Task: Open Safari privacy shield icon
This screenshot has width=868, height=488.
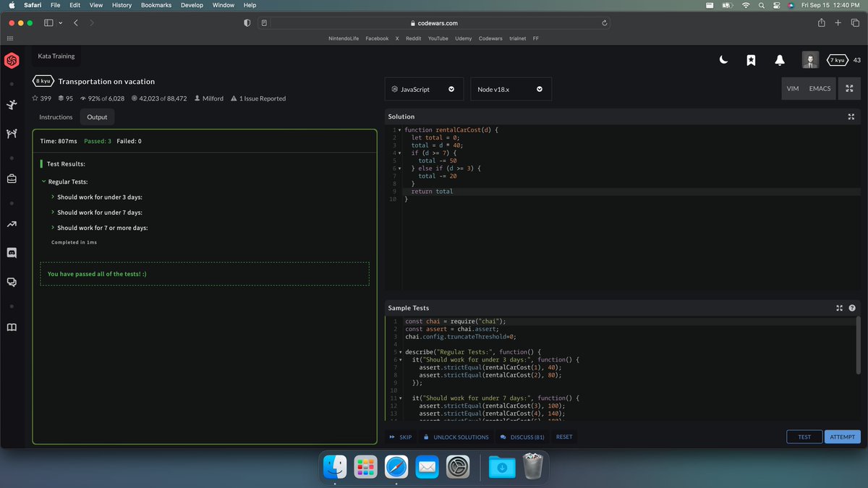Action: [x=247, y=23]
